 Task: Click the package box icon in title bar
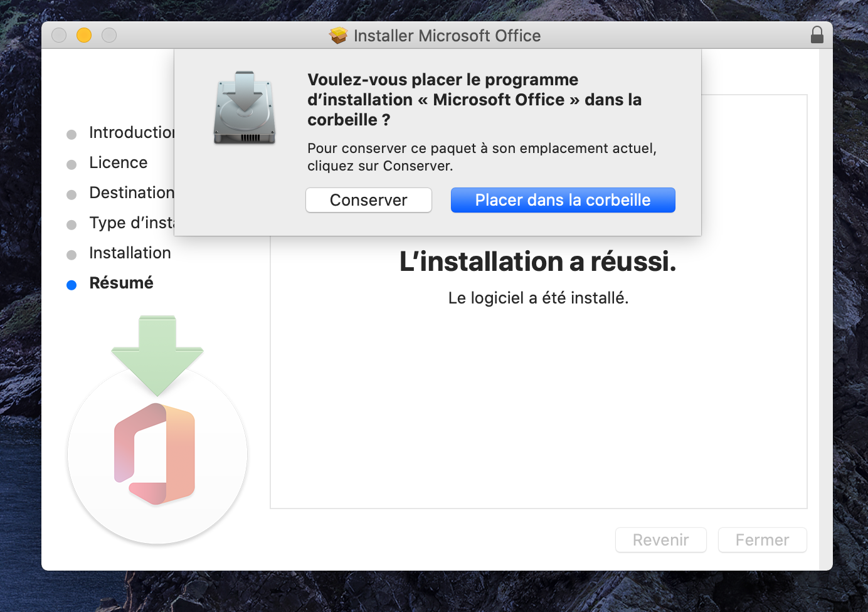coord(338,36)
